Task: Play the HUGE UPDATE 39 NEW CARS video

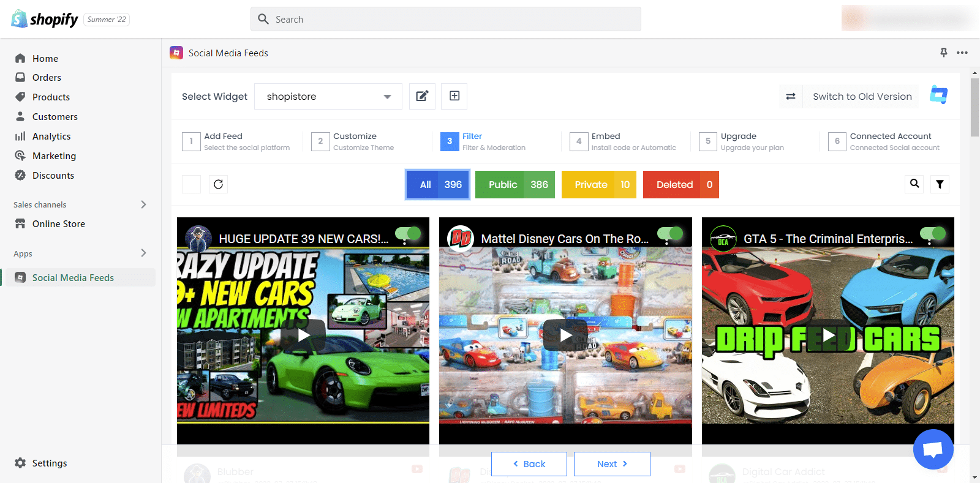Action: pyautogui.click(x=303, y=335)
